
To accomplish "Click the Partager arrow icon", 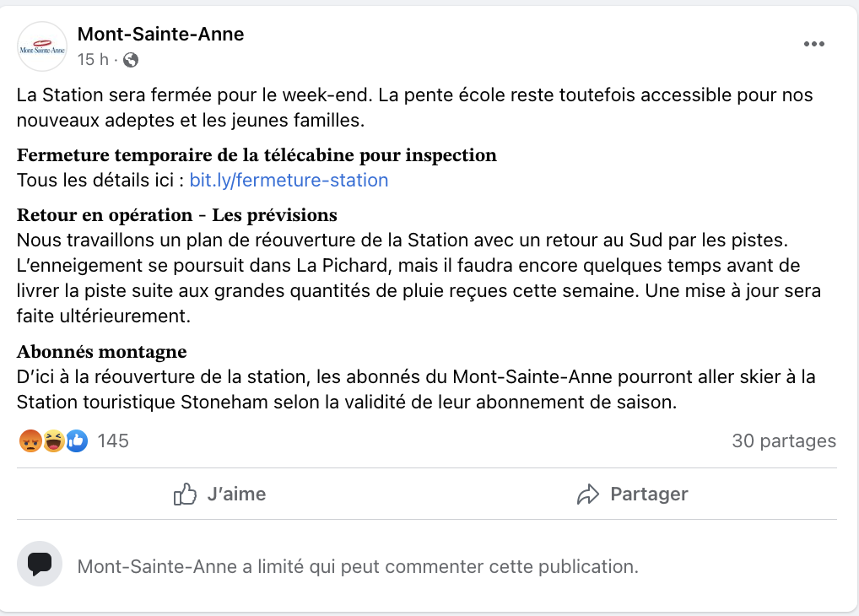I will (588, 494).
